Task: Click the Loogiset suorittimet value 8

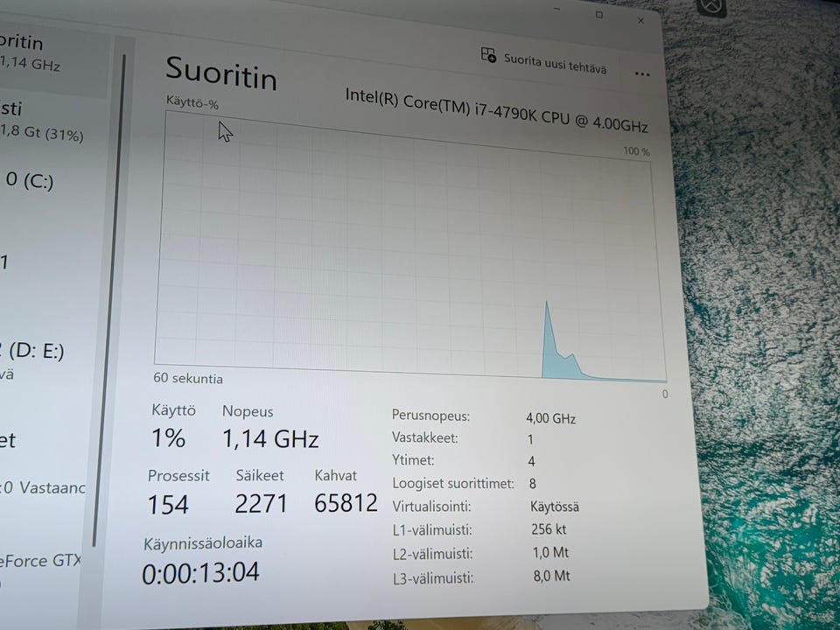Action: click(x=533, y=484)
